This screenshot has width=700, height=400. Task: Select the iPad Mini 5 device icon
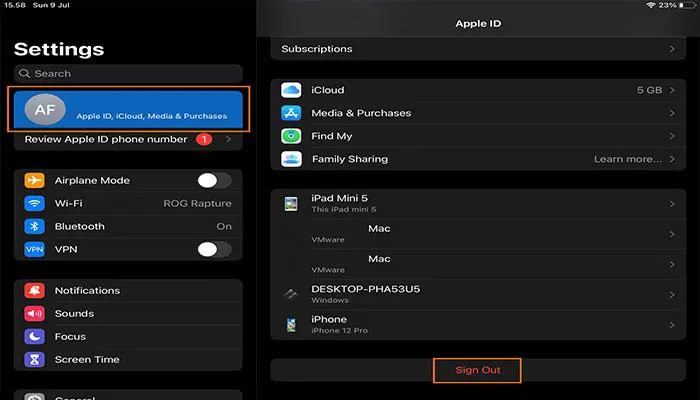(x=291, y=204)
